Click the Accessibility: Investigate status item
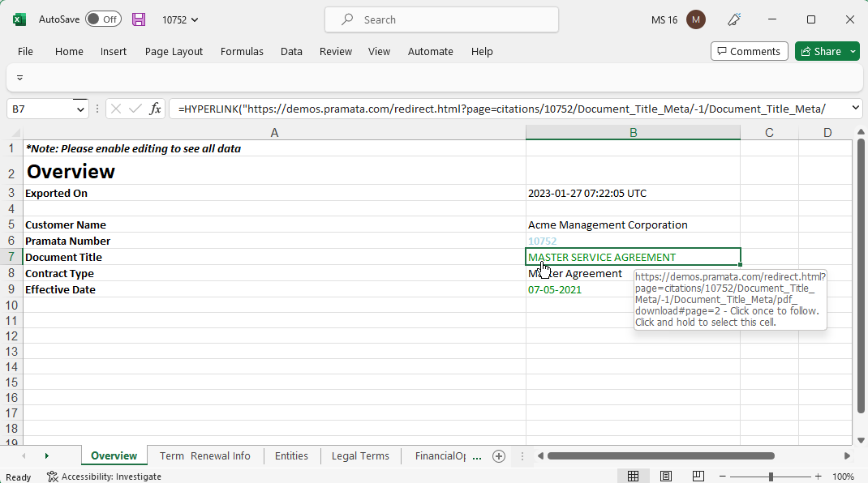This screenshot has height=483, width=868. [104, 477]
